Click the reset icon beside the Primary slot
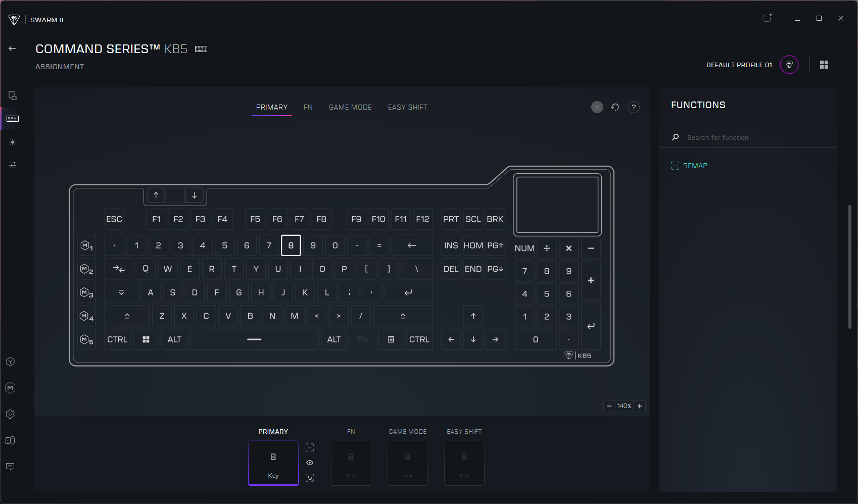The height and width of the screenshot is (504, 858). [x=310, y=478]
